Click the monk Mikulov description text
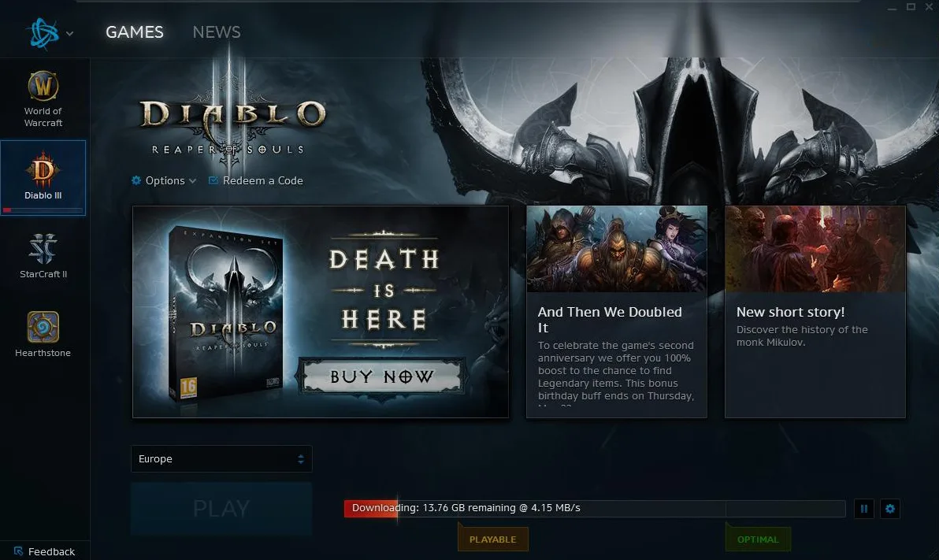 [802, 336]
